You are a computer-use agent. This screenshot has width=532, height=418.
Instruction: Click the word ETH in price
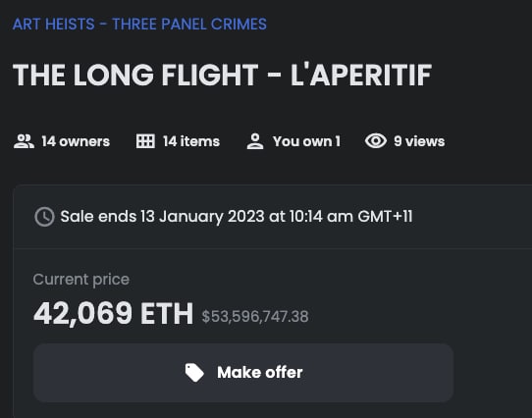coord(167,314)
